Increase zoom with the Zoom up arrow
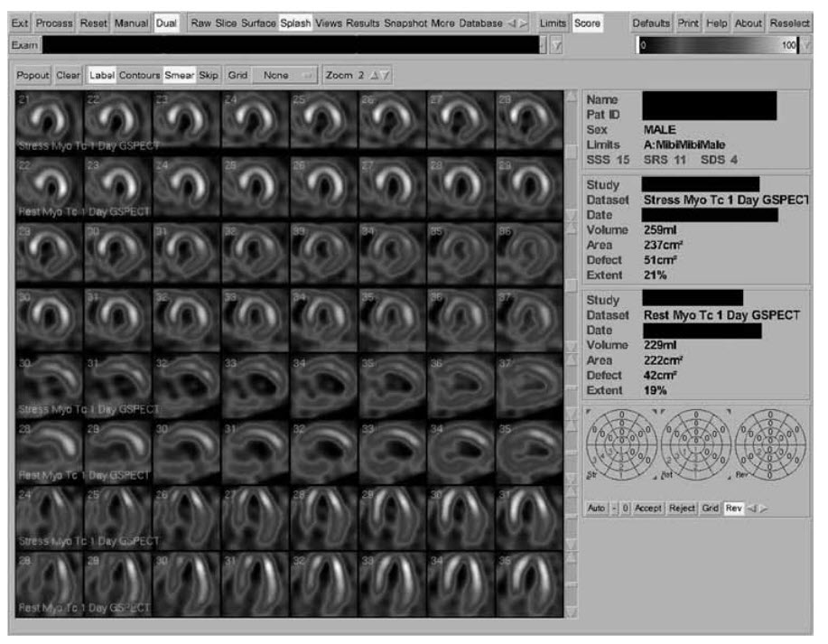The height and width of the screenshot is (644, 828). (374, 76)
